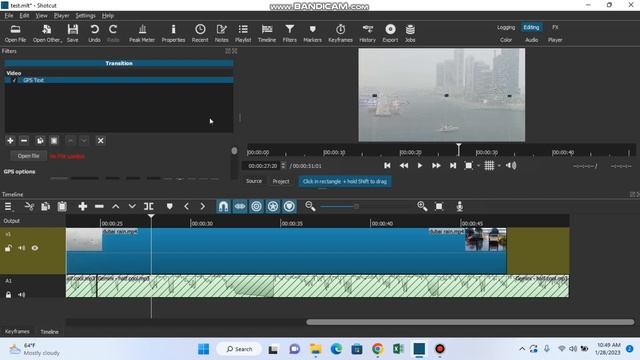Open Keyframes panel from toolbar

340,33
